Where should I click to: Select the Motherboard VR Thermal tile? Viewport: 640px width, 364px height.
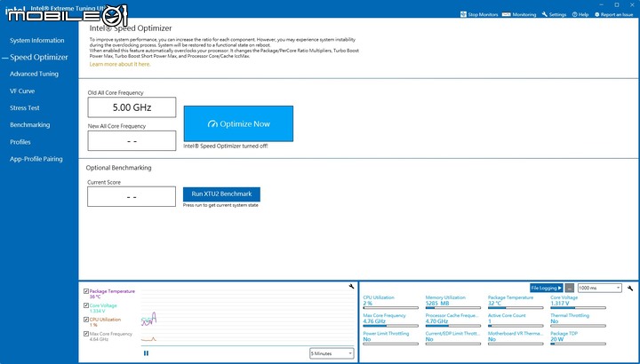click(x=516, y=338)
